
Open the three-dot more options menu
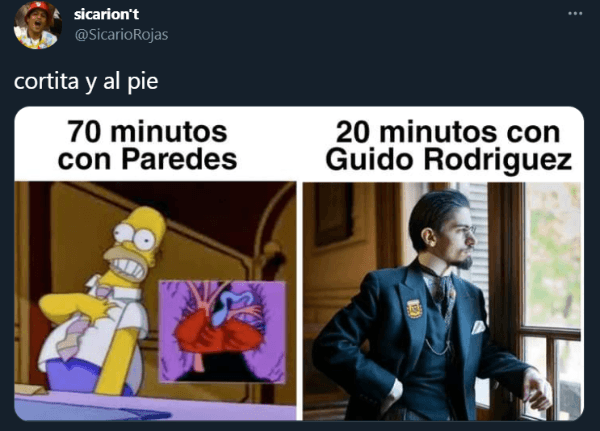tap(575, 13)
